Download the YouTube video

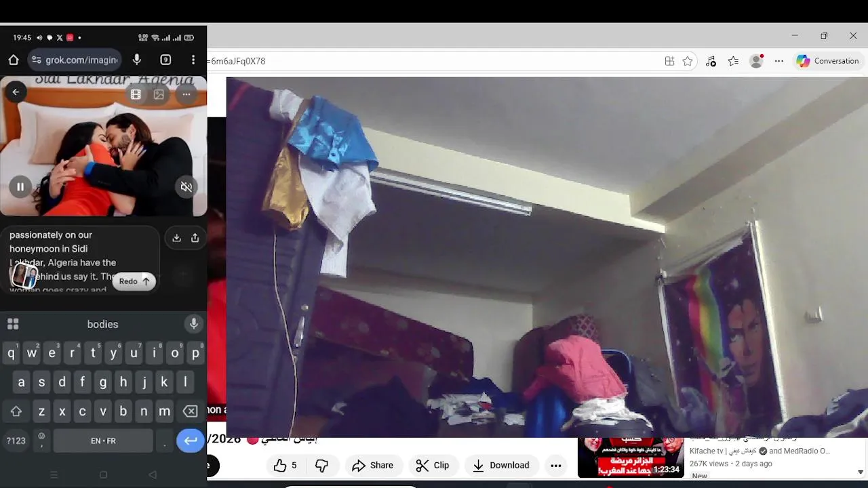coord(501,465)
